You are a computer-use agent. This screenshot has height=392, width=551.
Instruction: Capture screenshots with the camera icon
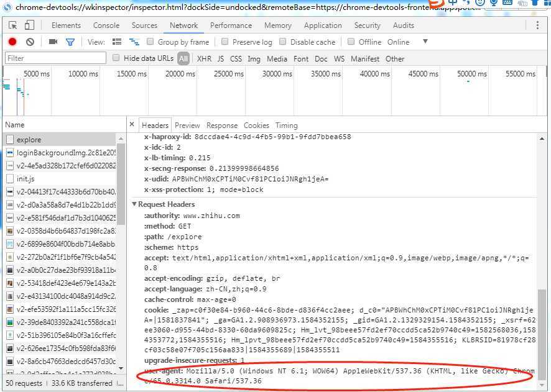(53, 42)
